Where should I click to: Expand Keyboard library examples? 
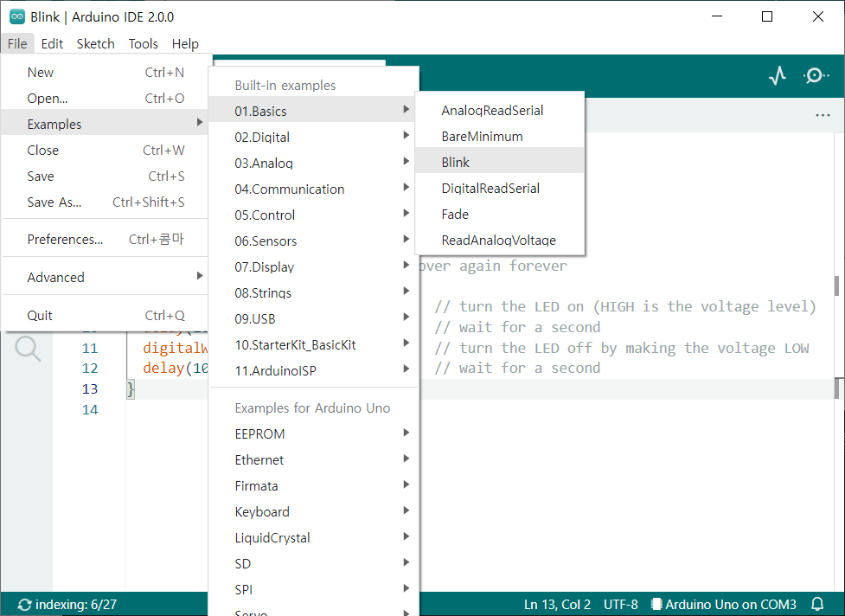[314, 511]
